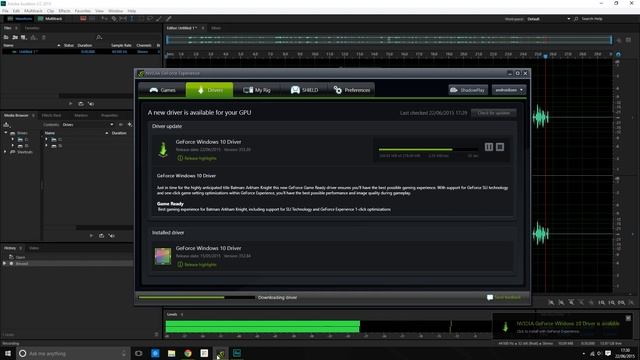Expand the Shortcuts node in Media Browser
This screenshot has height=360, width=640.
tap(5, 152)
